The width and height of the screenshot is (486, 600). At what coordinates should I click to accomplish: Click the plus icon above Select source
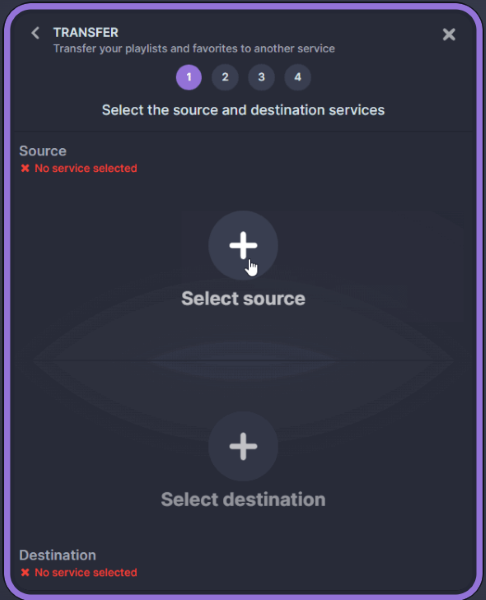[x=243, y=245]
